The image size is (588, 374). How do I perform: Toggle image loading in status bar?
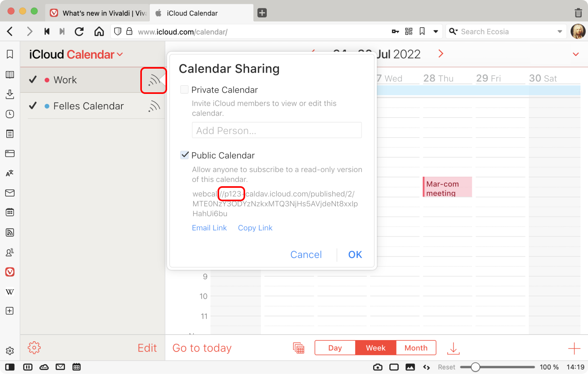pyautogui.click(x=410, y=367)
